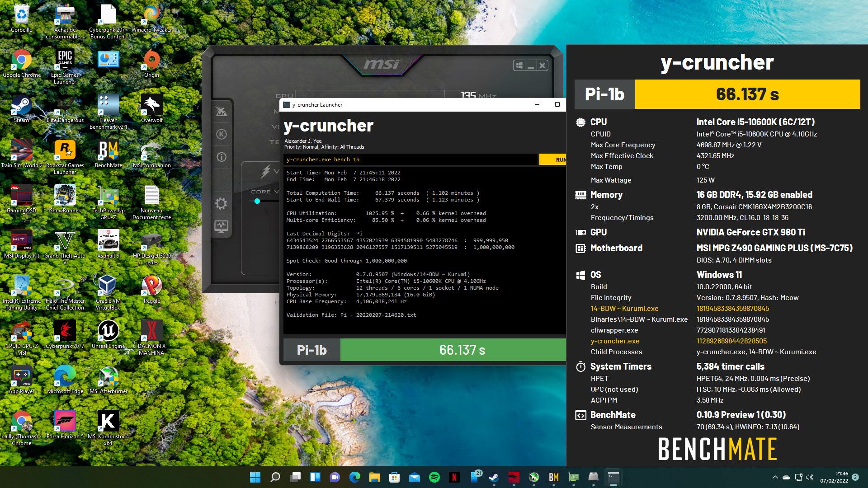Open Overwolf desktop shortcut
The image size is (868, 488).
(151, 109)
